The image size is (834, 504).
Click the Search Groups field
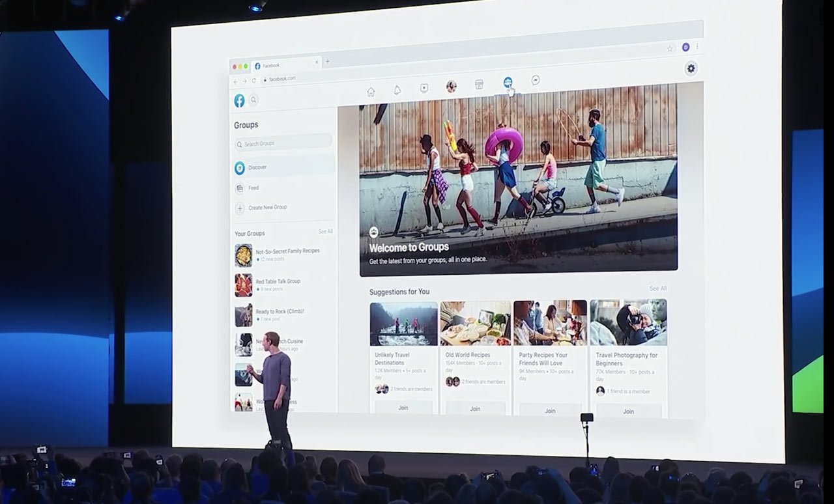[x=283, y=143]
